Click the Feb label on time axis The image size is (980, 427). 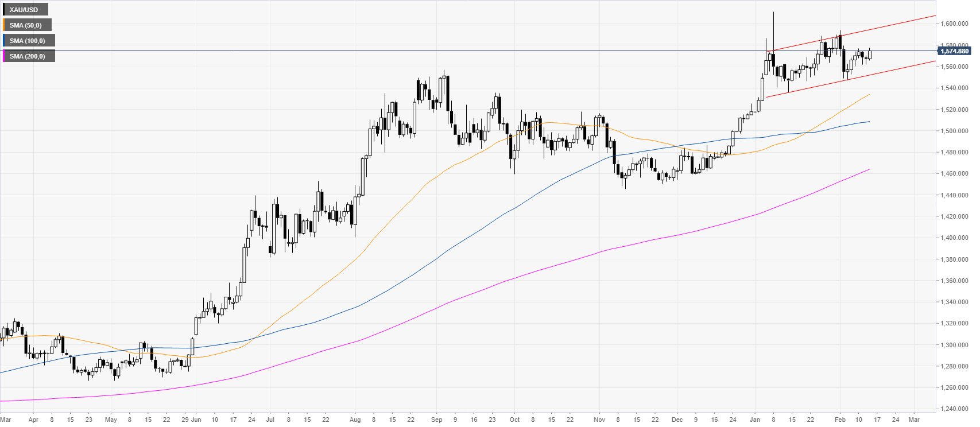(x=840, y=420)
